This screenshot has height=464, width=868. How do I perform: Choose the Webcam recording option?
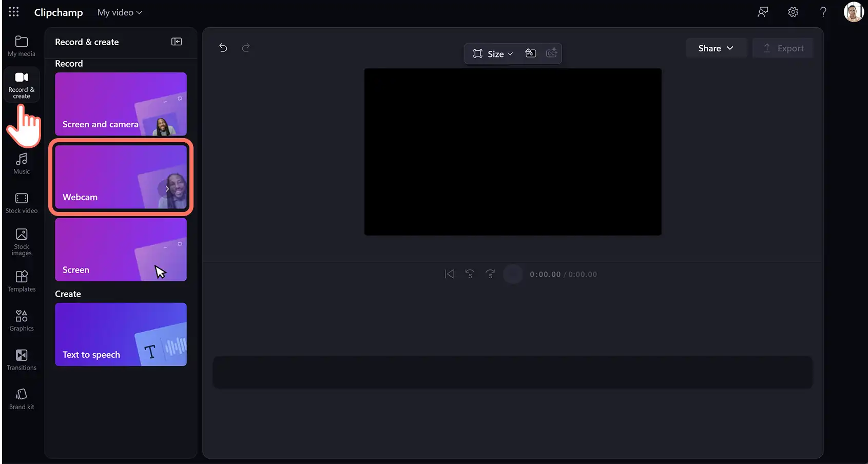pos(121,177)
